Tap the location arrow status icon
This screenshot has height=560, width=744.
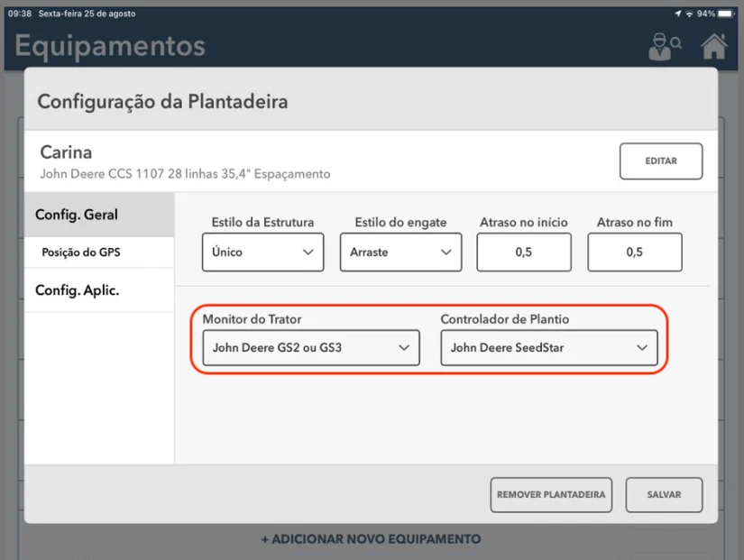(677, 14)
